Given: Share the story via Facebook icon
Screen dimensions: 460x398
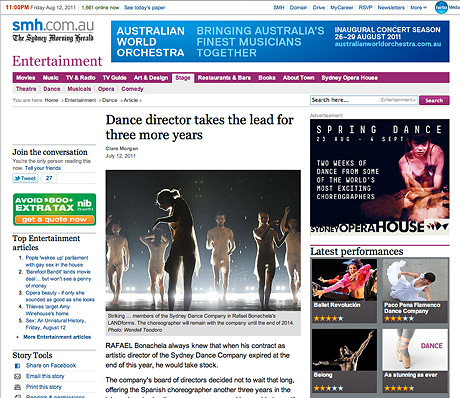Looking at the screenshot, I should click(17, 366).
